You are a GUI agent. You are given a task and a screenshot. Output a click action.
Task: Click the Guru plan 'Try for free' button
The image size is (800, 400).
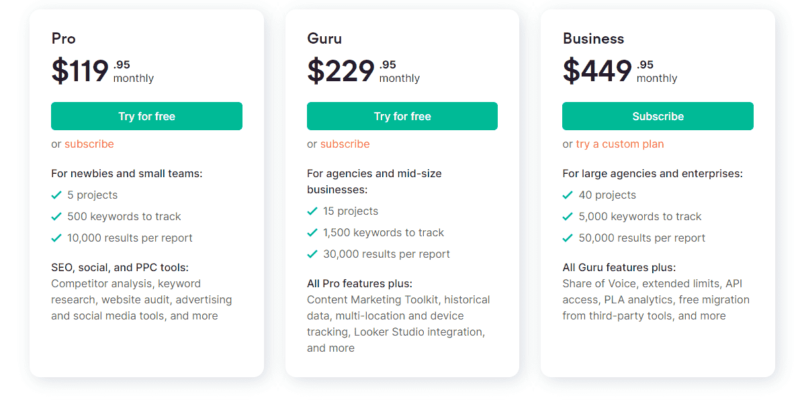[402, 116]
